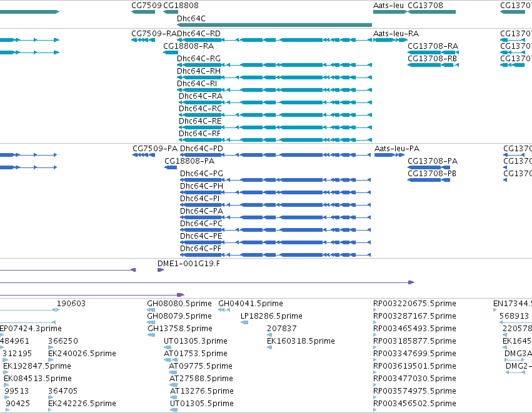Select the CG13708-RB transcript label
Screen dimensions: 532x413
(432, 59)
